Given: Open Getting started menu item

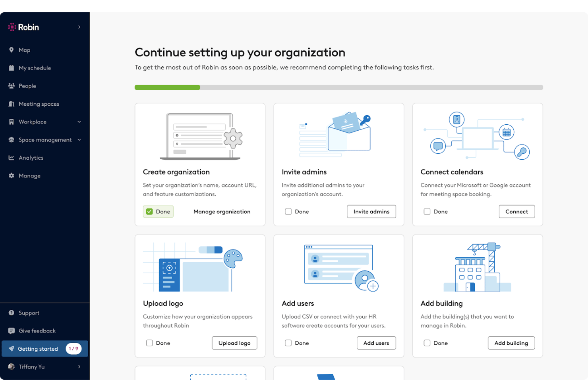Looking at the screenshot, I should [x=45, y=349].
